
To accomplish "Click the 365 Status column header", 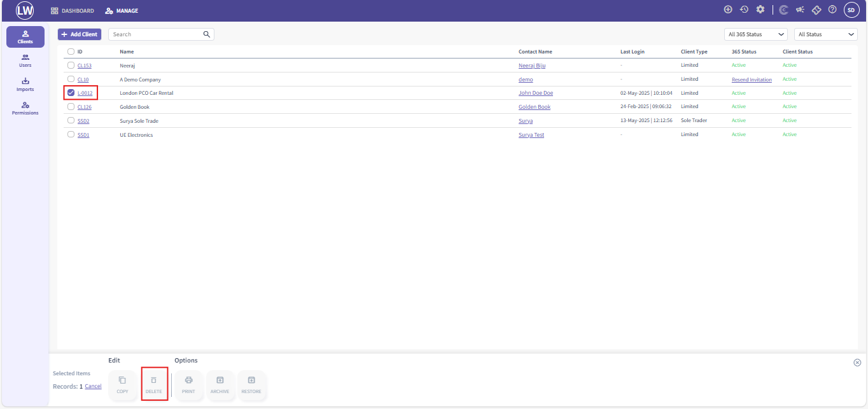I will [x=744, y=52].
